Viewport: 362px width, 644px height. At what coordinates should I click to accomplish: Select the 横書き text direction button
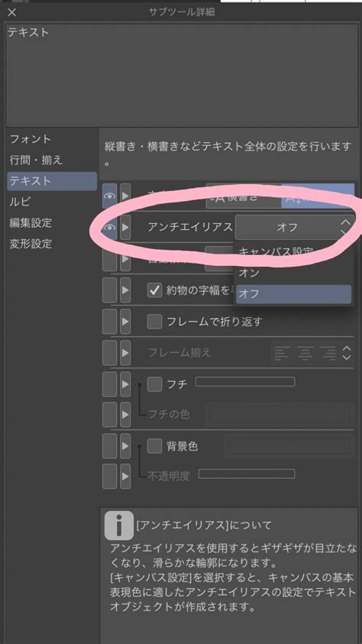(x=244, y=196)
